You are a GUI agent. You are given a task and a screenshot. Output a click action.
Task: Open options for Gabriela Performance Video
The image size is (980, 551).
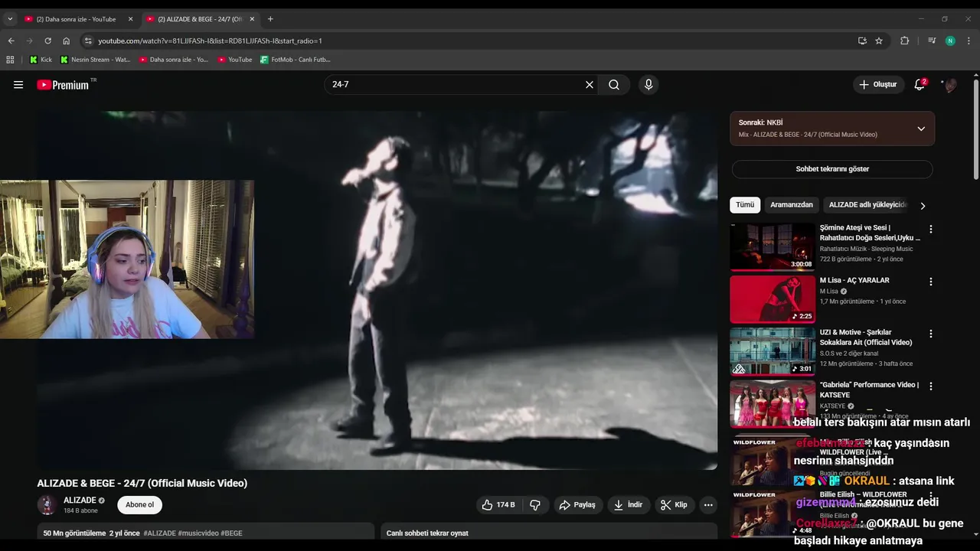click(931, 386)
